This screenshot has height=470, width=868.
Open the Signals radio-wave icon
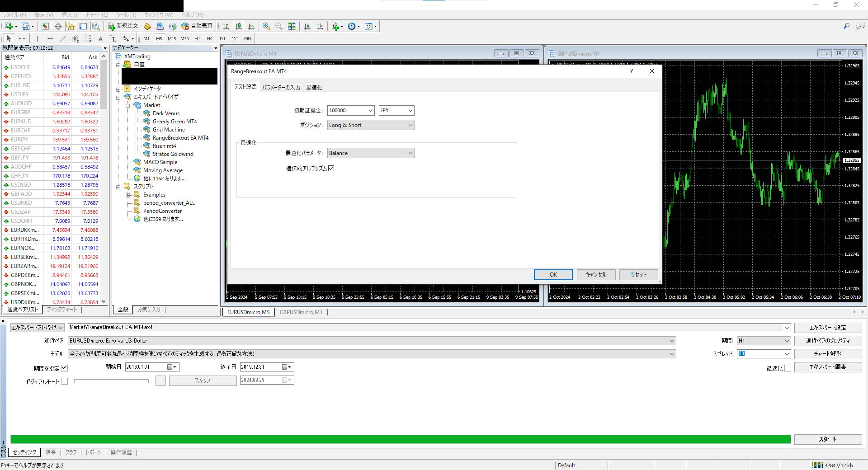pyautogui.click(x=172, y=26)
